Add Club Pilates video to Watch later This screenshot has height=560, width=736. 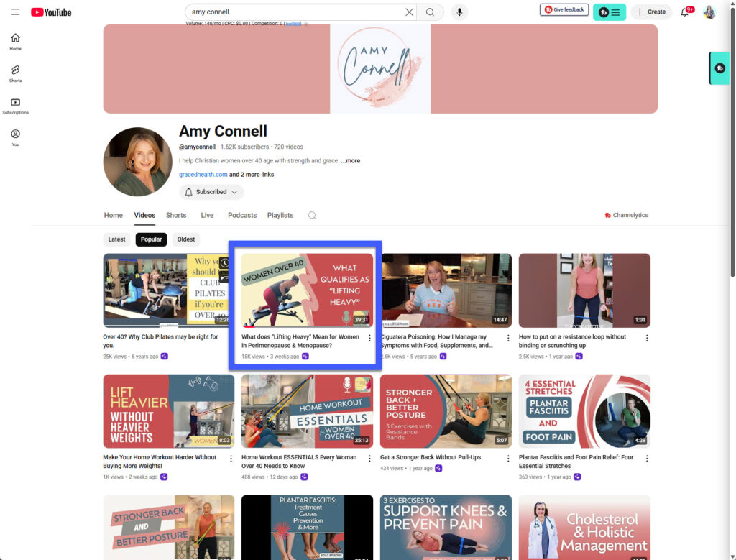(x=224, y=263)
